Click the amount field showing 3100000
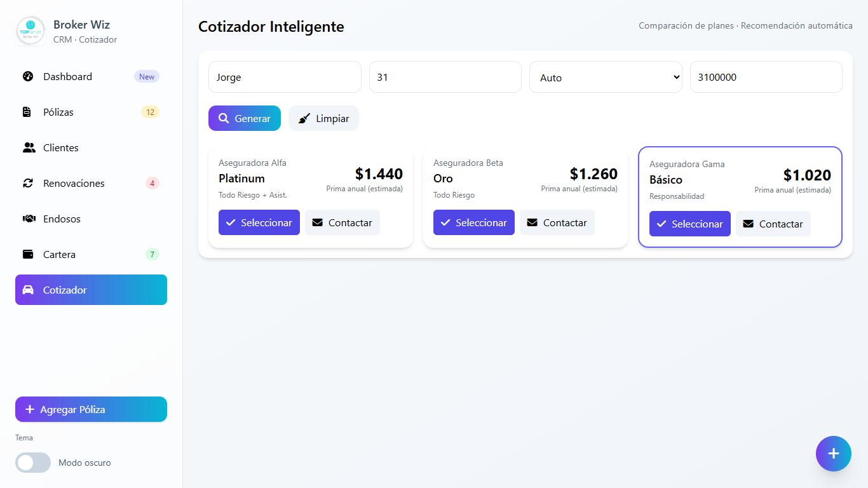The image size is (868, 488). (x=766, y=78)
